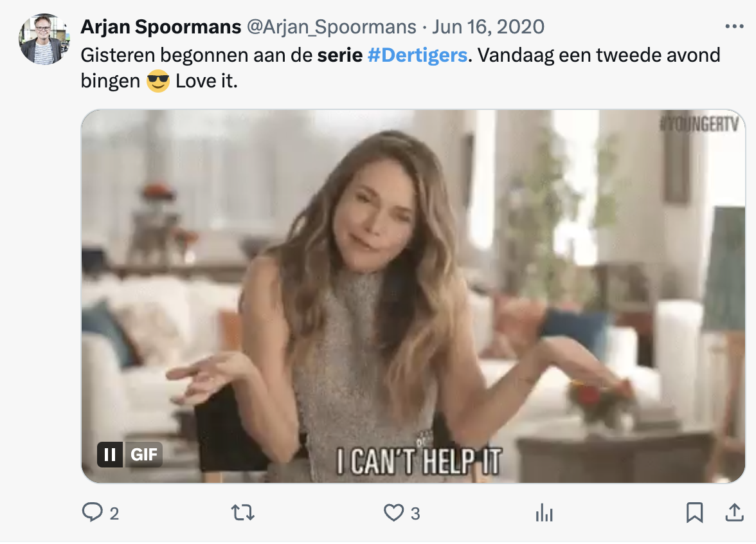
Task: Click the like count number 3
Action: 415,513
